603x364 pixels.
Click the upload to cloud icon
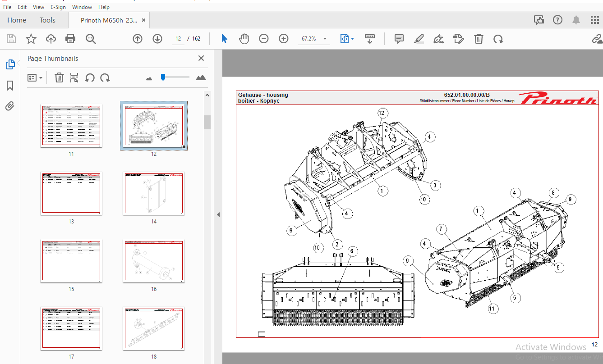pyautogui.click(x=51, y=39)
